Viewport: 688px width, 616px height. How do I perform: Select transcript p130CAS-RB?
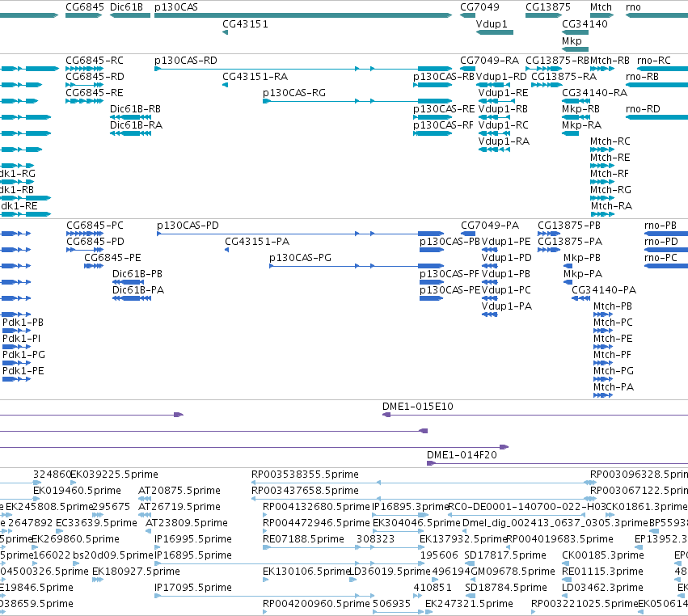click(x=444, y=77)
